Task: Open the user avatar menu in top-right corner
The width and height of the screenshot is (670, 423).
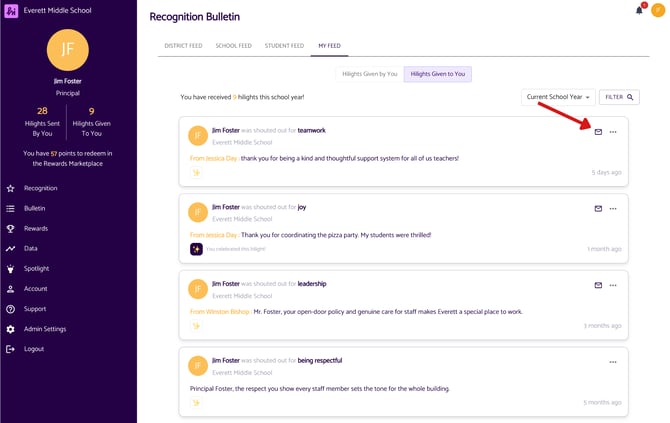Action: 658,10
